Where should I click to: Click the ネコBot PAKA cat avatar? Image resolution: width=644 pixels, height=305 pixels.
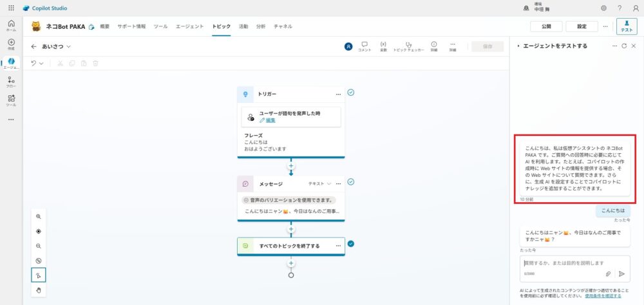(37, 26)
